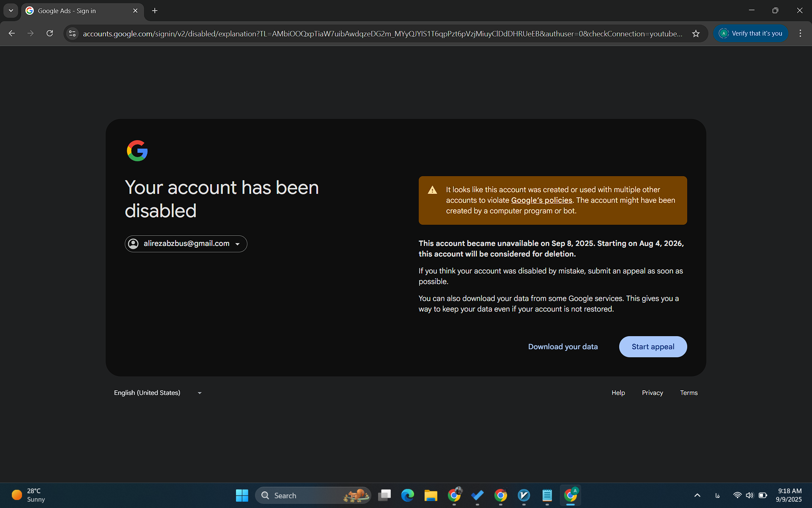Open the blue checkmark To Do app

477,495
